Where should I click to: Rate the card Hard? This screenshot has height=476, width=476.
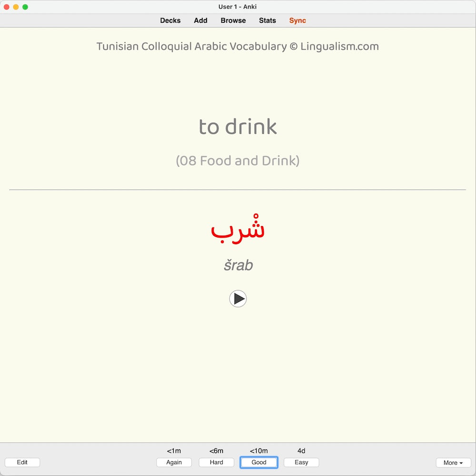(x=216, y=462)
